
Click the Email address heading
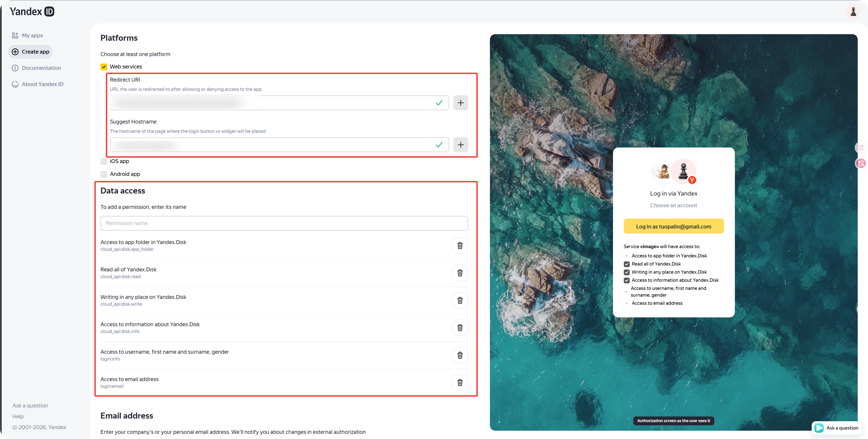pyautogui.click(x=127, y=416)
